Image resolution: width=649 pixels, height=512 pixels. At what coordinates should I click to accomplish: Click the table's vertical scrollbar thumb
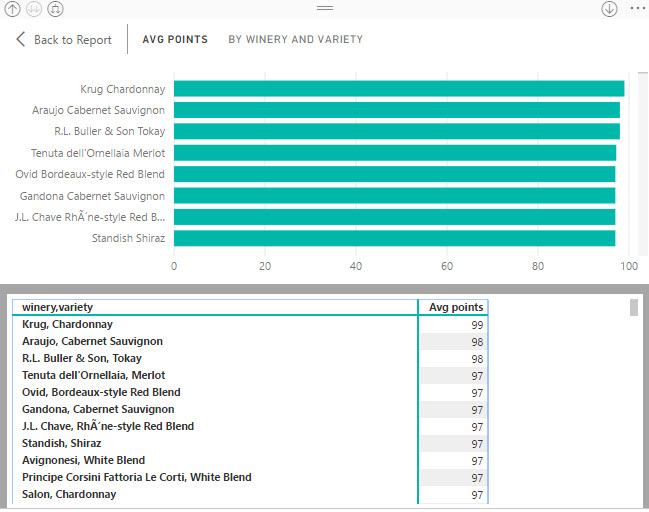634,308
